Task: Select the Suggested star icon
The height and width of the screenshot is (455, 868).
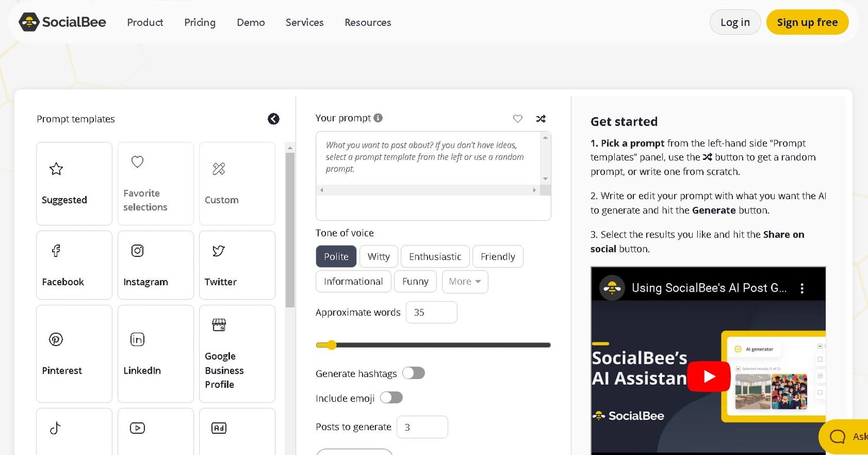Action: 56,169
